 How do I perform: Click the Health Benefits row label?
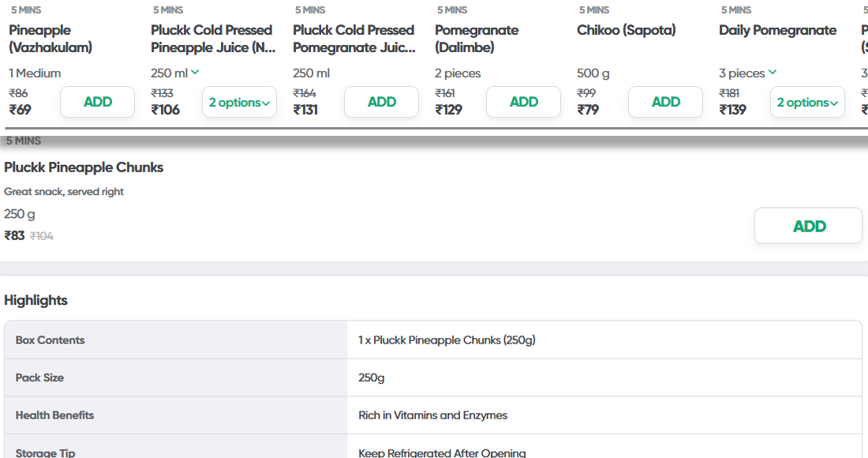coord(54,415)
